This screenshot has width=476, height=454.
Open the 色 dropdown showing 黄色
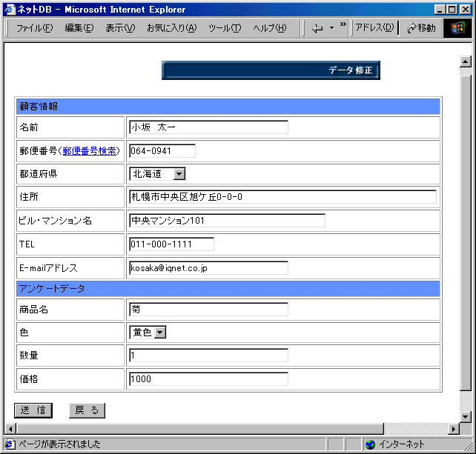pos(148,333)
